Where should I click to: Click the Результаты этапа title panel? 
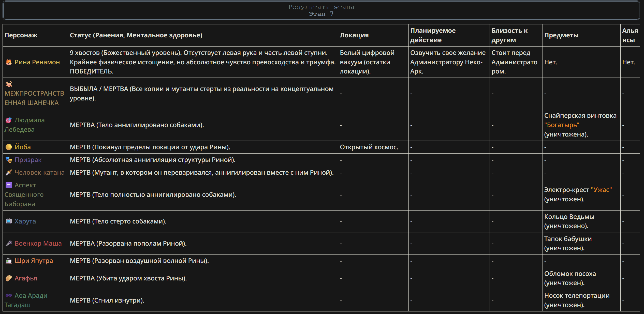click(321, 10)
